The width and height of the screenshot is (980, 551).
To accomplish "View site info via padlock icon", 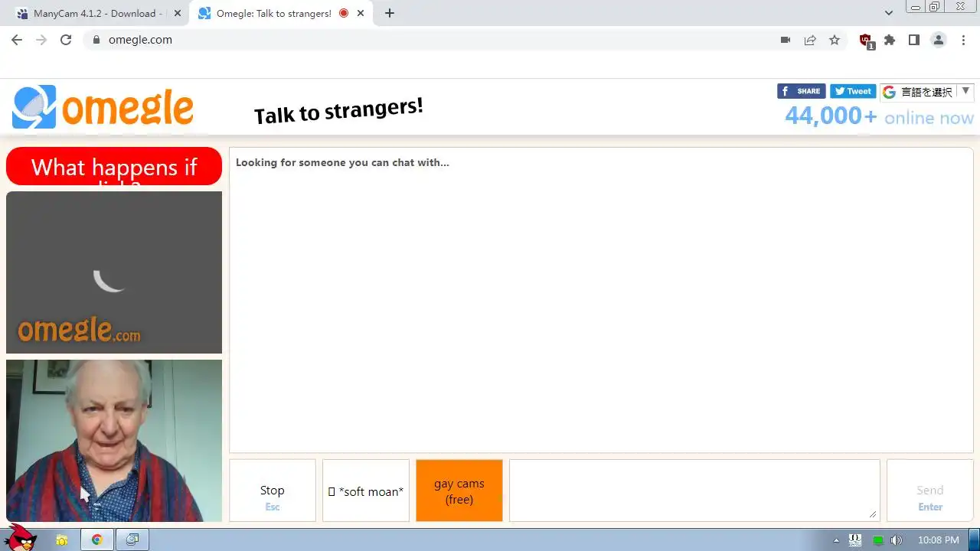I will (96, 40).
